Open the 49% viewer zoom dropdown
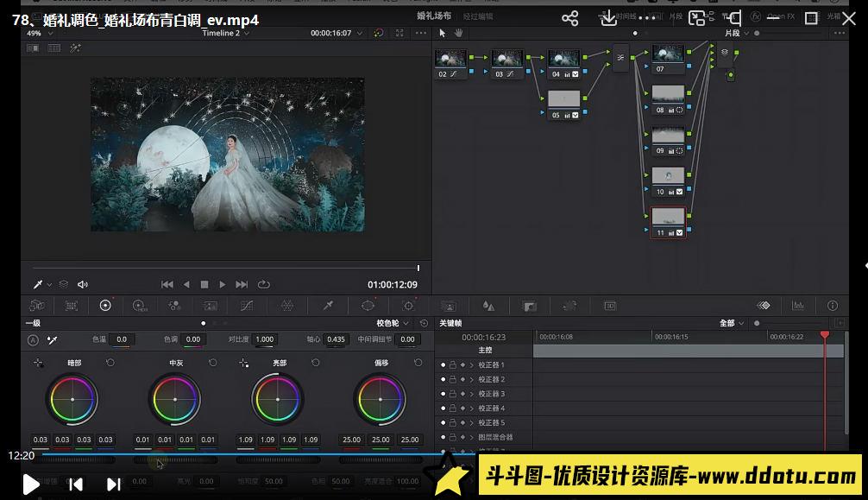This screenshot has width=868, height=500. [x=40, y=34]
